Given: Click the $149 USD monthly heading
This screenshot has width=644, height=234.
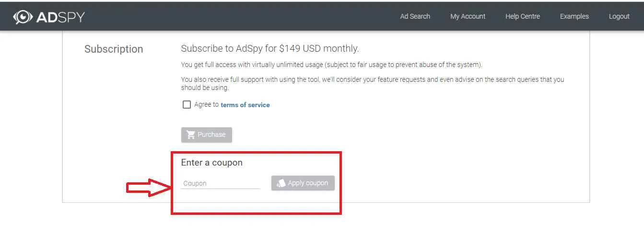Looking at the screenshot, I should pos(270,48).
